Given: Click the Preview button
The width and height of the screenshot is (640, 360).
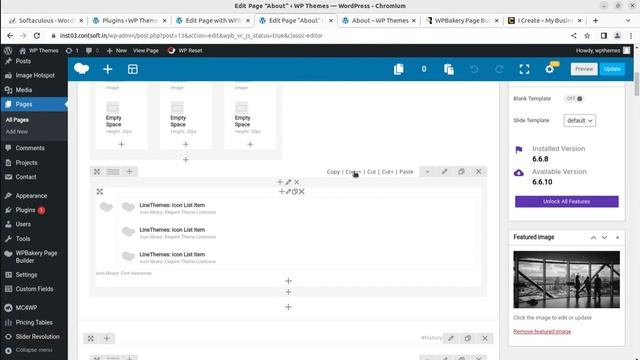Looking at the screenshot, I should point(584,69).
